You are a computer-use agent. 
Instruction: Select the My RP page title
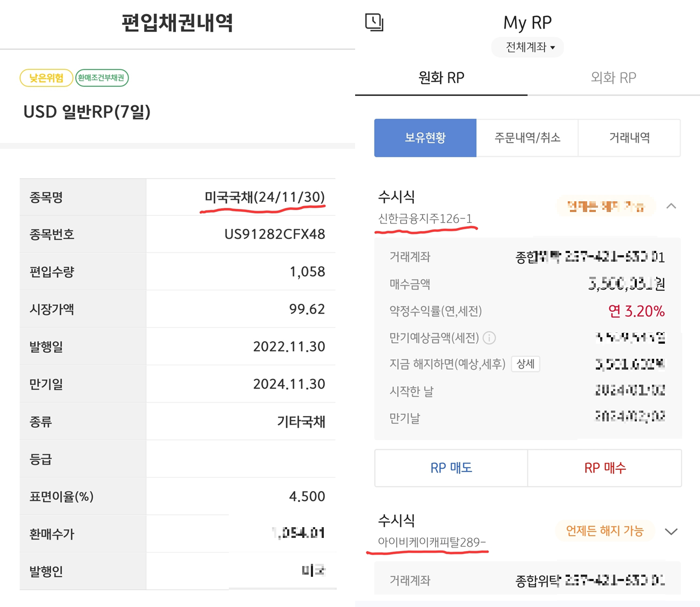coord(527,23)
